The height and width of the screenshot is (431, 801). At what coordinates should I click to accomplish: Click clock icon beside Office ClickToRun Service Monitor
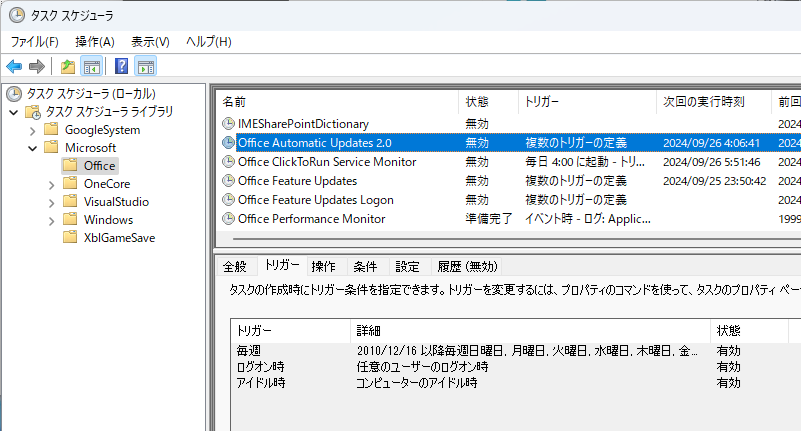coord(228,161)
